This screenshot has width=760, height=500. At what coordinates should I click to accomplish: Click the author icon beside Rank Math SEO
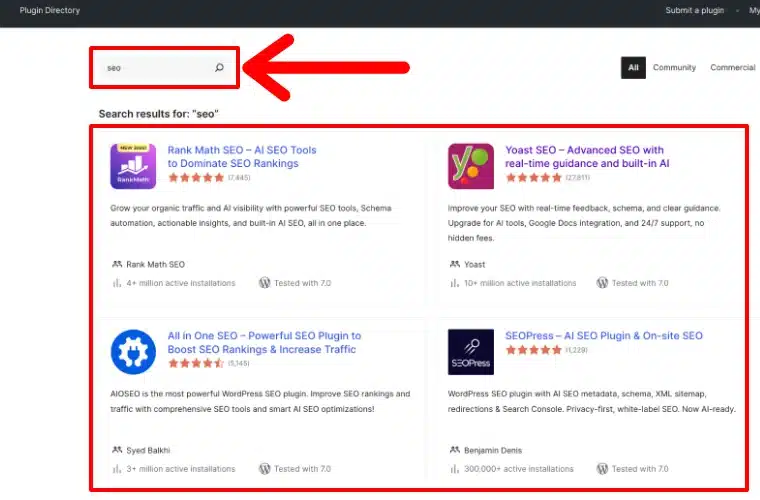pyautogui.click(x=117, y=264)
